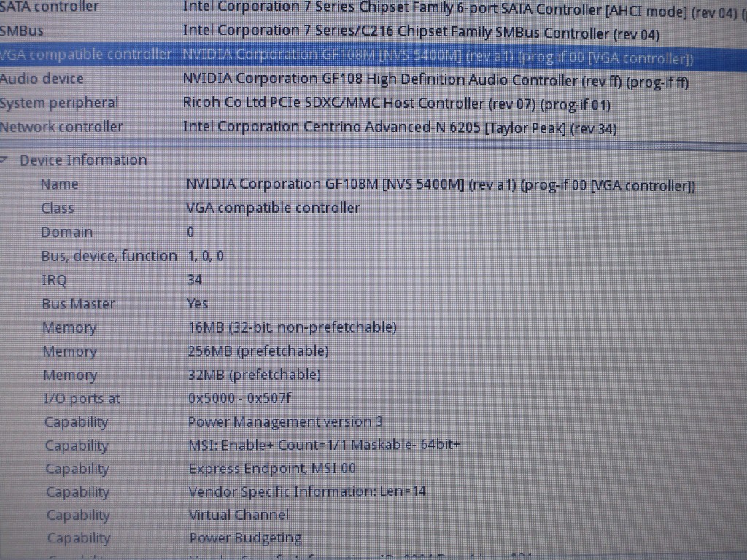This screenshot has height=560, width=747.
Task: Click the 16MB (32-bit, non-prefetchable) memory value
Action: tap(293, 327)
